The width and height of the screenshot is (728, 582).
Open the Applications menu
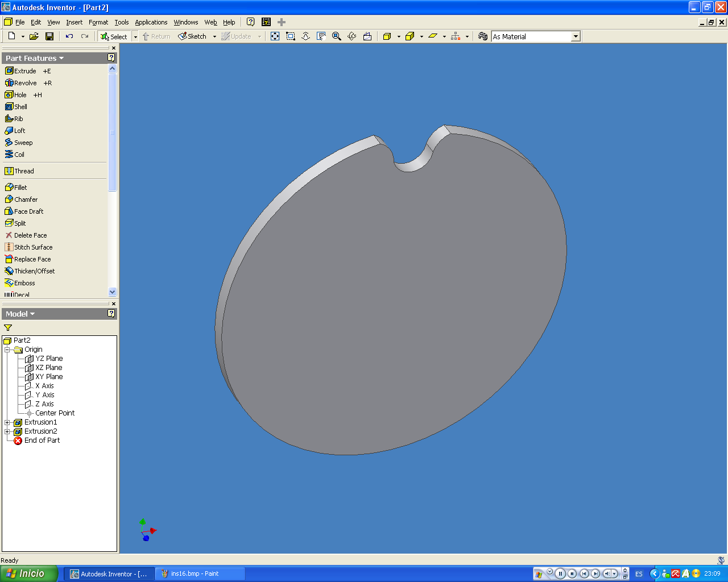point(151,22)
